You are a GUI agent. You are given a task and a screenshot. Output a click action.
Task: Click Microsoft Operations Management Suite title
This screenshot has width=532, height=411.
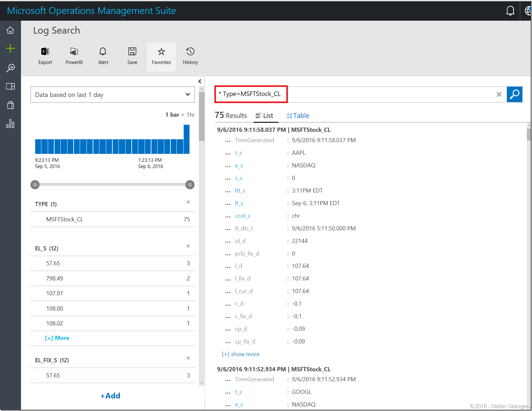[91, 11]
